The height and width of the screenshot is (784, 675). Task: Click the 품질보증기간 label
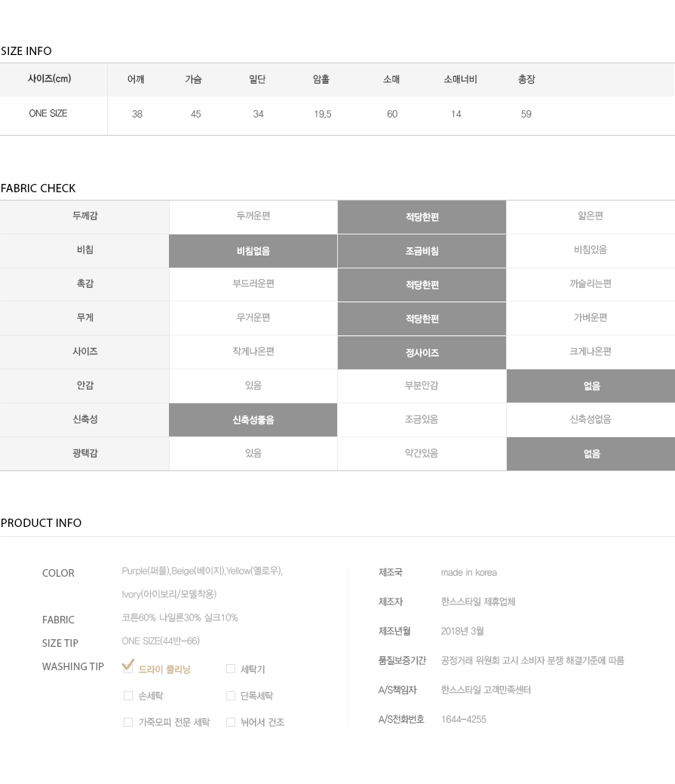pos(402,660)
